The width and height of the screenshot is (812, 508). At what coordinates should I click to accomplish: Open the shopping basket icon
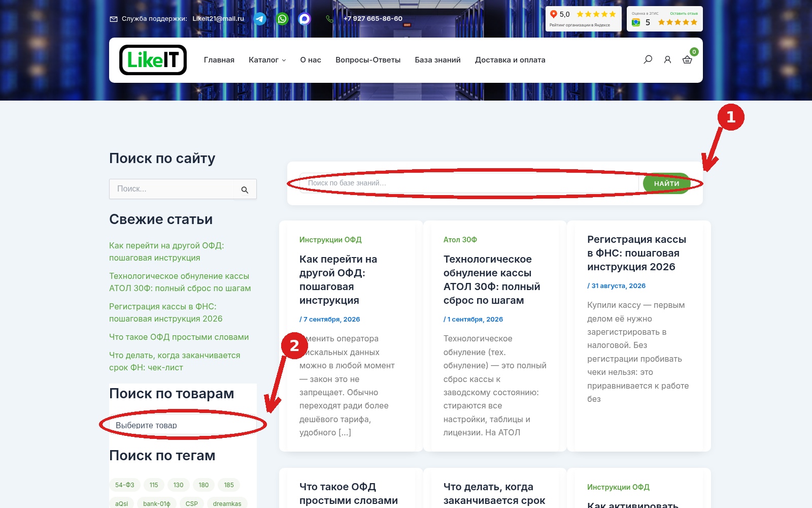coord(687,60)
